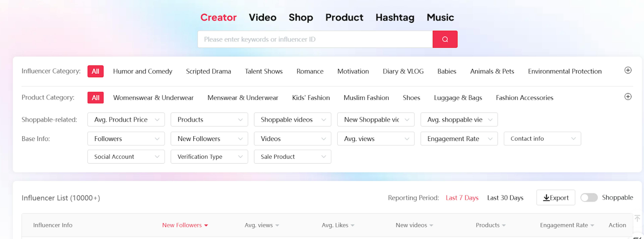This screenshot has height=239, width=644.
Task: Open the Engagement Rate filter dropdown
Action: 459,138
